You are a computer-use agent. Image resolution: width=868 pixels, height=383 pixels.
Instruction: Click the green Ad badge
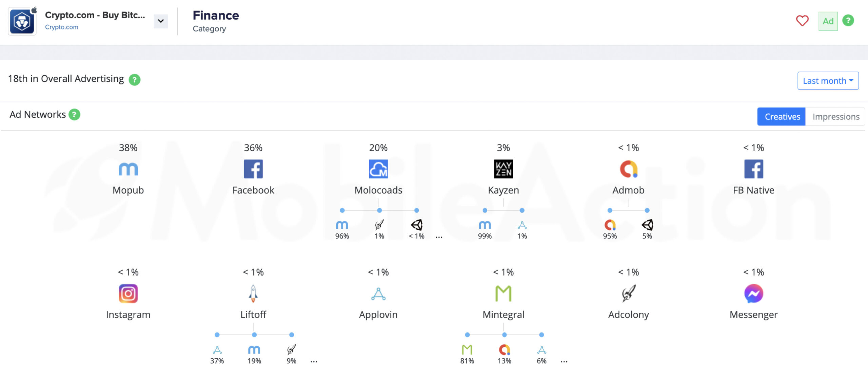click(x=828, y=21)
